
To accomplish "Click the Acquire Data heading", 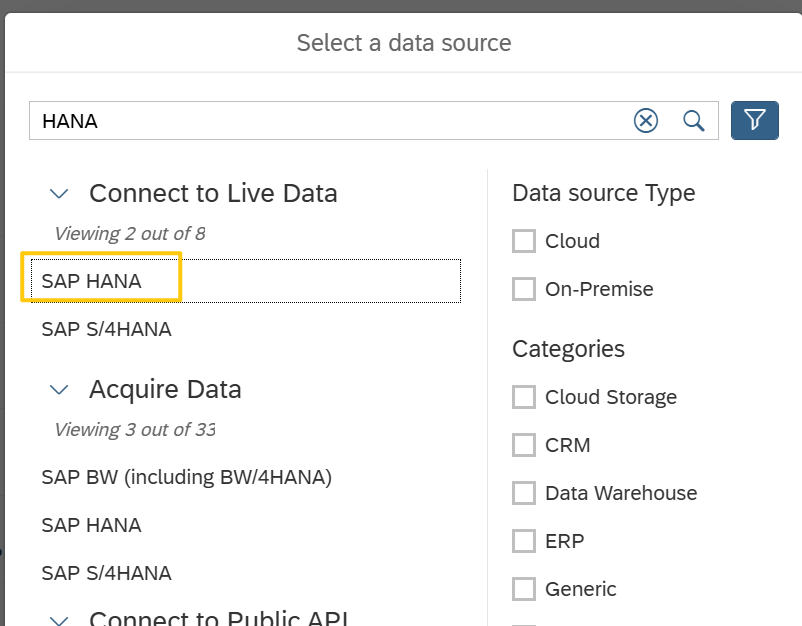I will [165, 389].
